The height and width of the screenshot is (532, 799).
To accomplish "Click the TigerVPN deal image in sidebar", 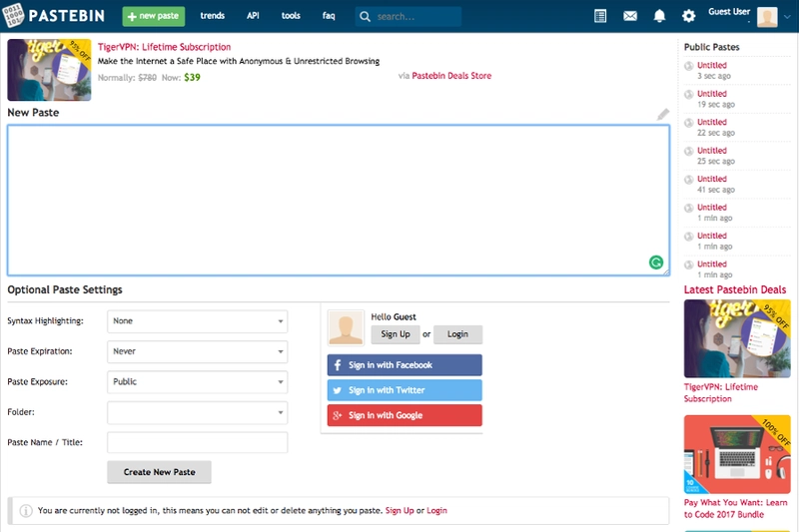I will [x=737, y=338].
